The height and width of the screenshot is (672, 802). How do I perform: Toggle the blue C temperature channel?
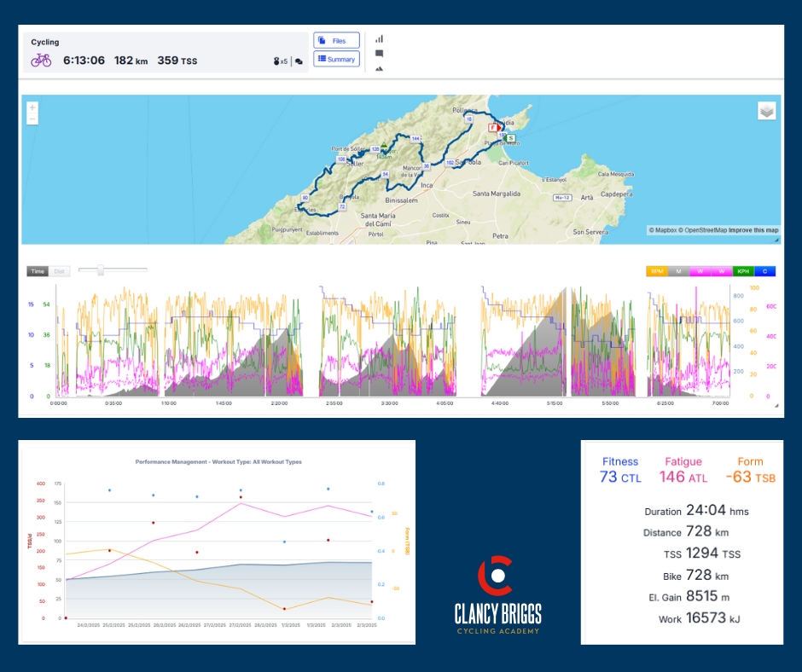click(764, 271)
